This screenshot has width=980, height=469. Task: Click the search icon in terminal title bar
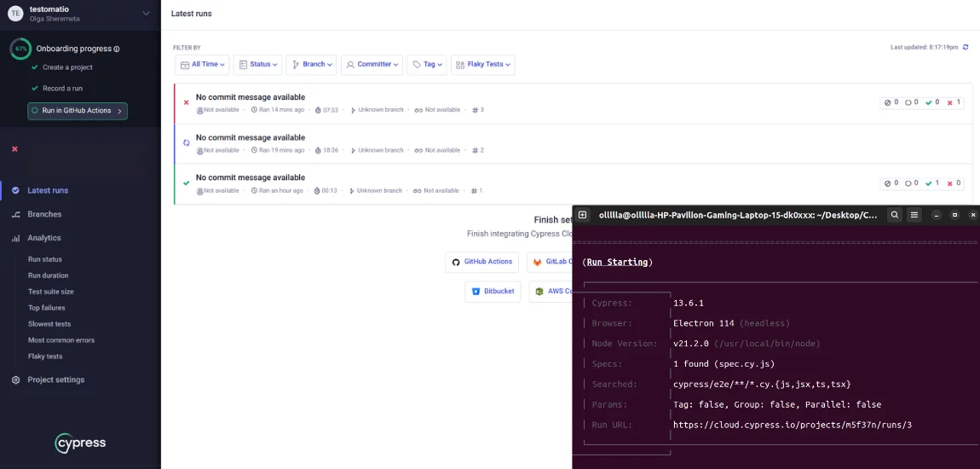pyautogui.click(x=895, y=215)
